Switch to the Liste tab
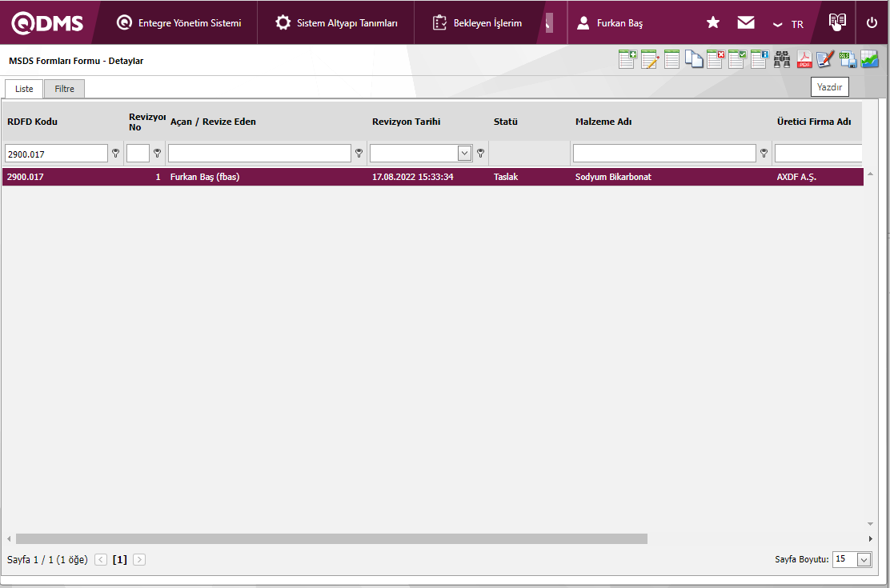 (x=24, y=89)
